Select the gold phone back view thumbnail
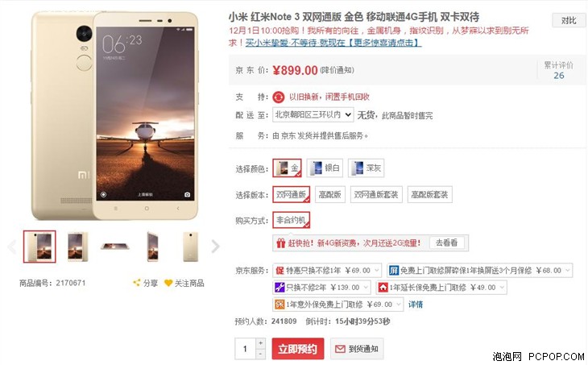The image size is (588, 365). [191, 247]
